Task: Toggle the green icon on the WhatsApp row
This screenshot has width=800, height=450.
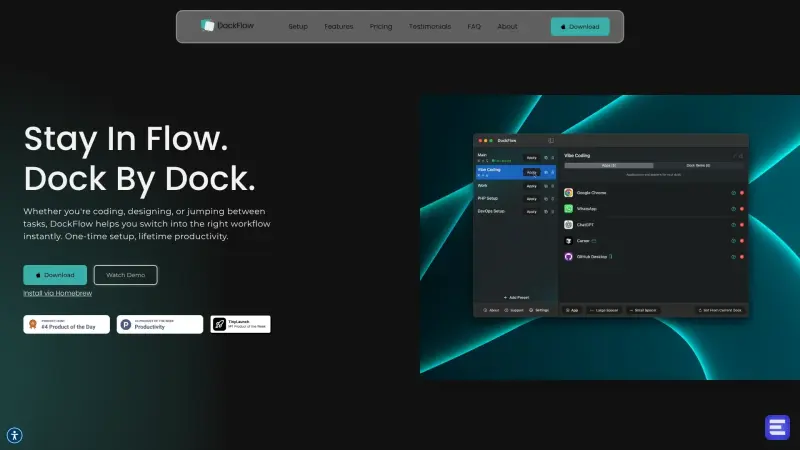Action: (733, 209)
